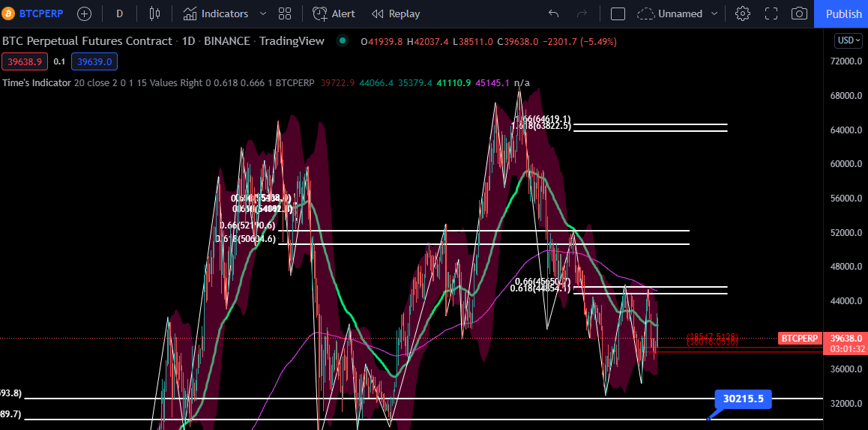Screen dimensions: 868x430
Task: Open the USD currency selector
Action: click(x=849, y=40)
